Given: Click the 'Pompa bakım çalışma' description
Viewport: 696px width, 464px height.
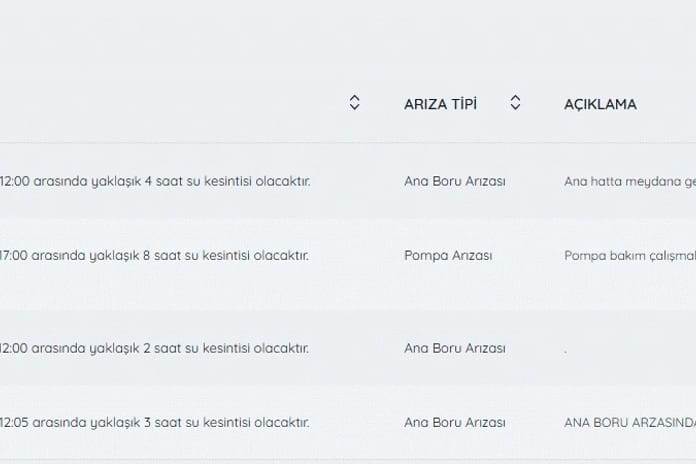Looking at the screenshot, I should tap(628, 255).
